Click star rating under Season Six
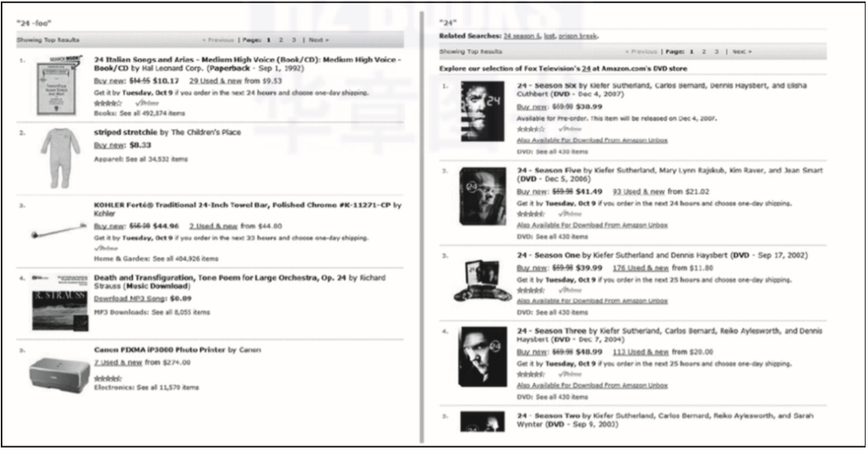 click(531, 129)
